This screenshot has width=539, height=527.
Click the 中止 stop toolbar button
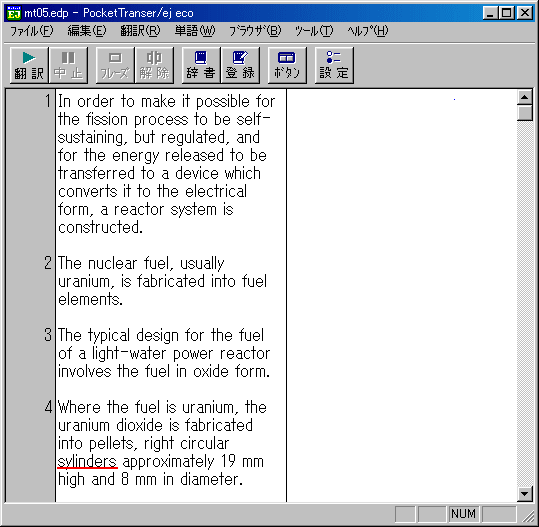pos(68,65)
